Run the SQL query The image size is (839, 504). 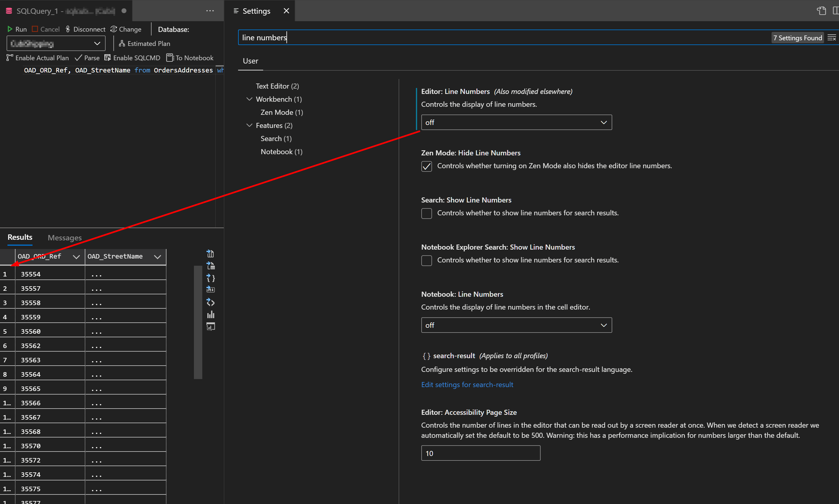(x=17, y=29)
